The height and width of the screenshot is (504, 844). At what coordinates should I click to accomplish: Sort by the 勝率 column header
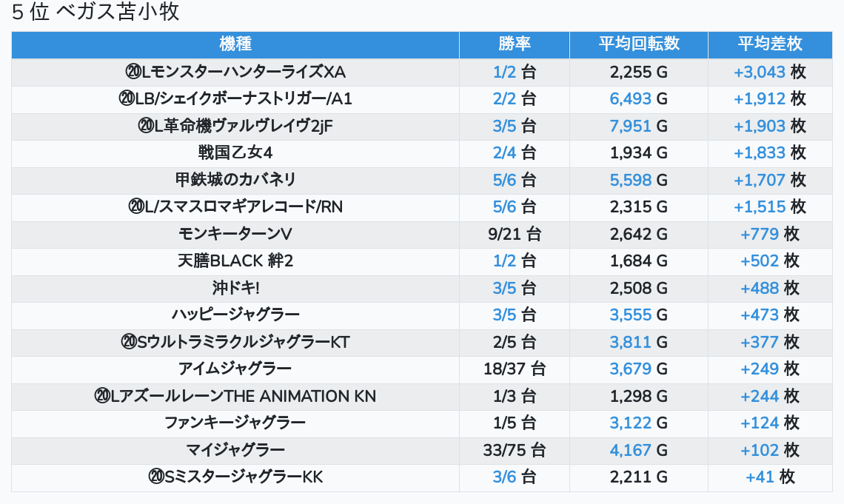(514, 44)
